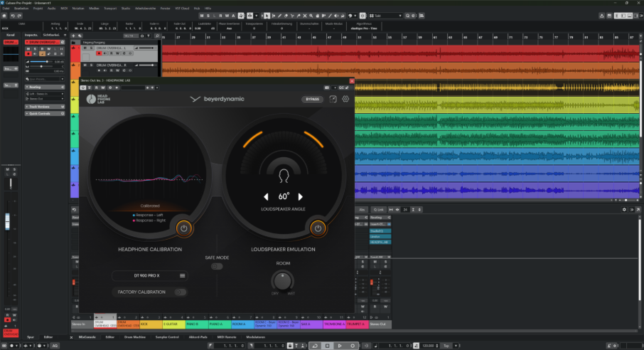The image size is (644, 350).
Task: Open the Stereo Out output routing dropdown
Action: click(x=44, y=99)
